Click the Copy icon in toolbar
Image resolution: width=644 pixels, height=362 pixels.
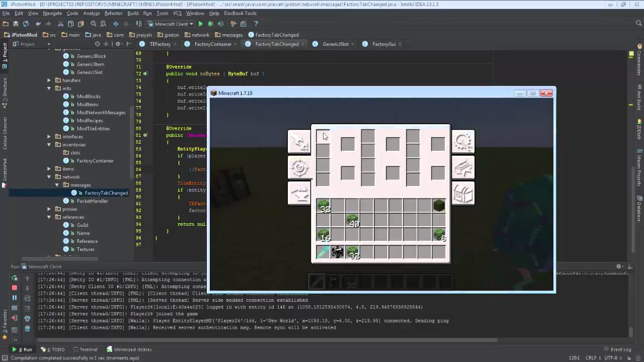point(70,24)
